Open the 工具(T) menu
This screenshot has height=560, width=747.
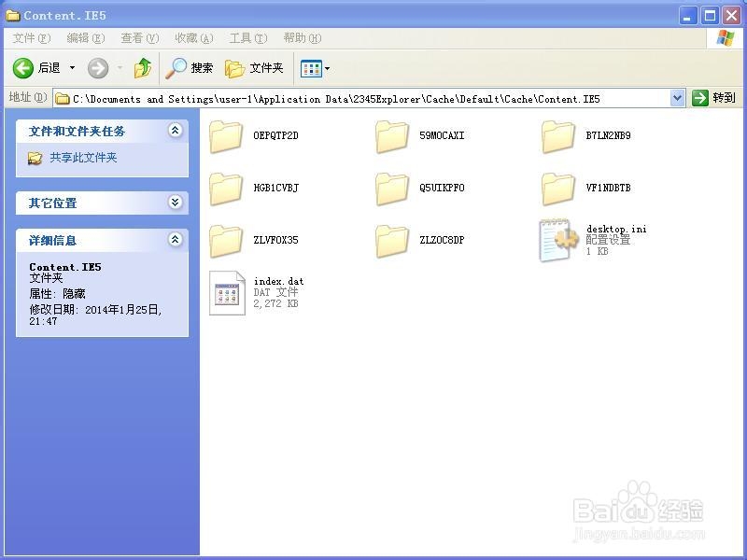[x=248, y=38]
